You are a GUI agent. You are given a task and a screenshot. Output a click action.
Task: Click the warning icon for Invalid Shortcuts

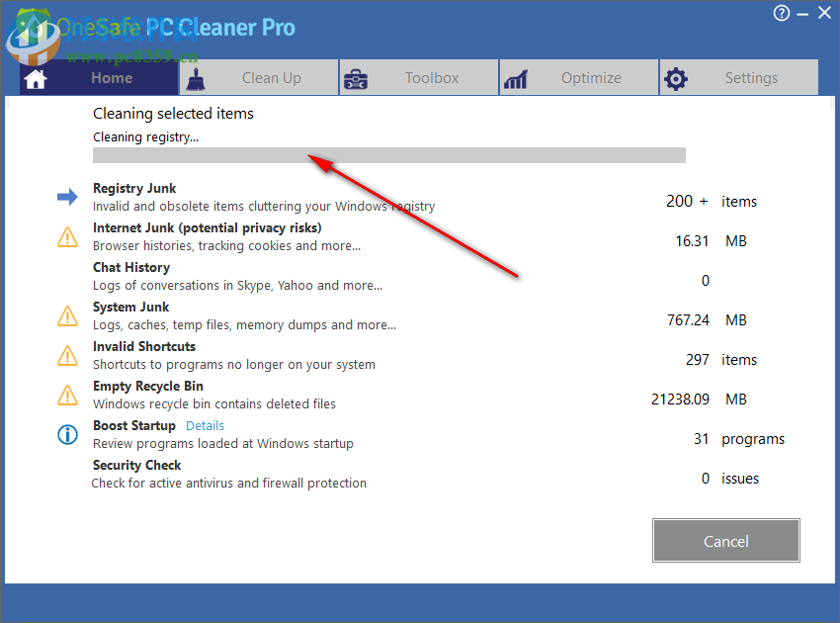pos(66,355)
